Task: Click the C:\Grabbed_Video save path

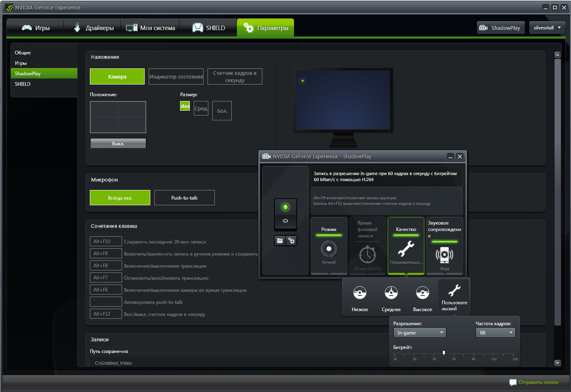Action: pyautogui.click(x=113, y=363)
